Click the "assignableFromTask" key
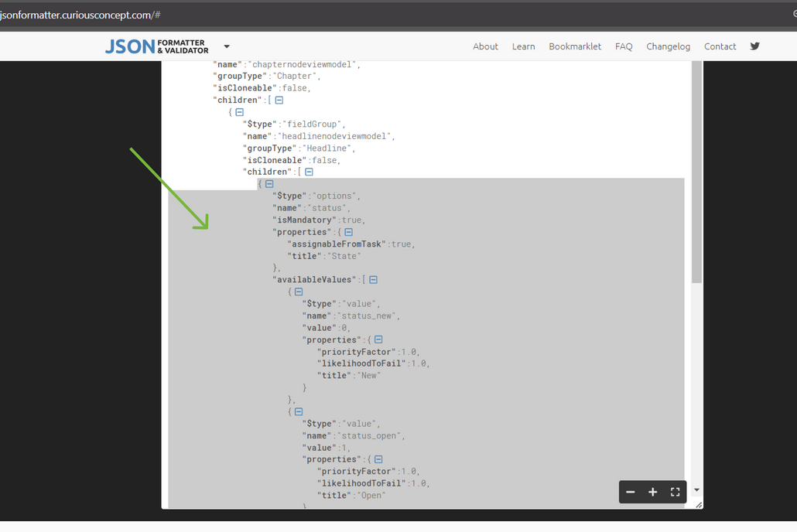Screen dimensions: 797x532 pos(337,244)
